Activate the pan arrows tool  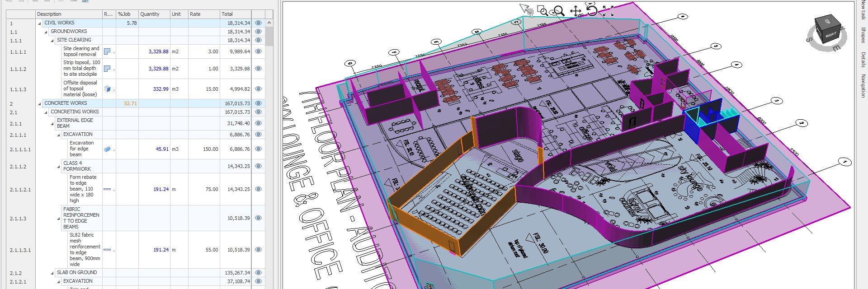[x=576, y=11]
